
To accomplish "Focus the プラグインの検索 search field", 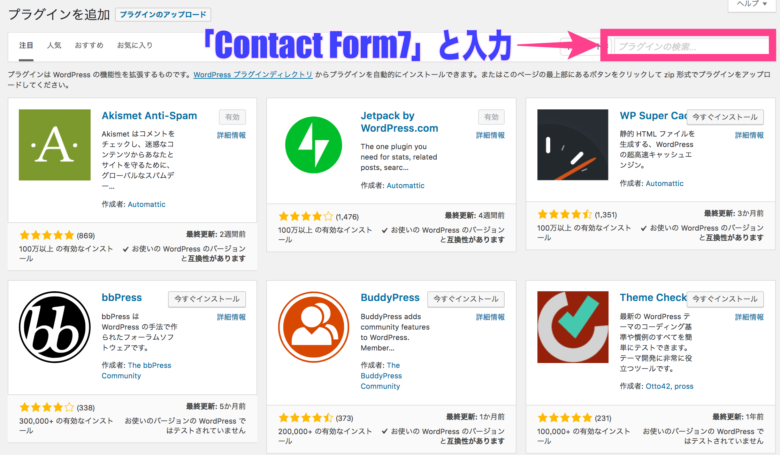I will 691,46.
